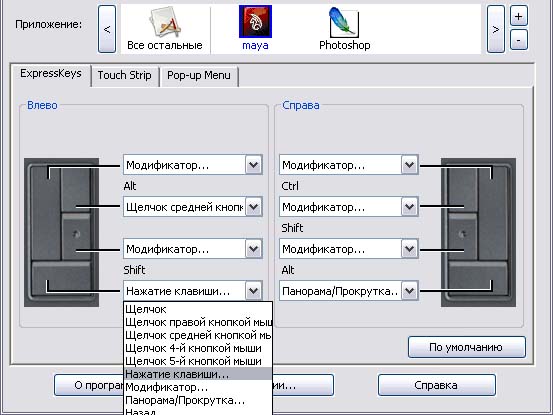Open the right 'Панорама/Прокрутка' dropdown

(x=349, y=291)
